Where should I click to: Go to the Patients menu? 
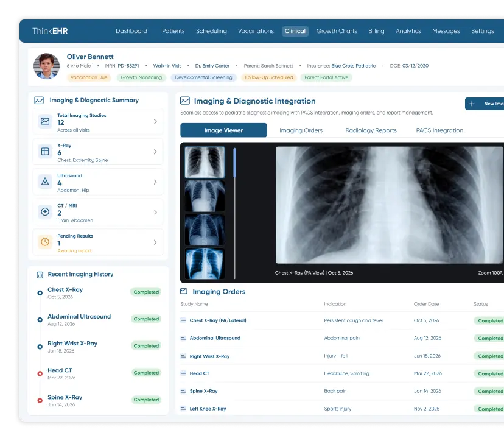(173, 31)
